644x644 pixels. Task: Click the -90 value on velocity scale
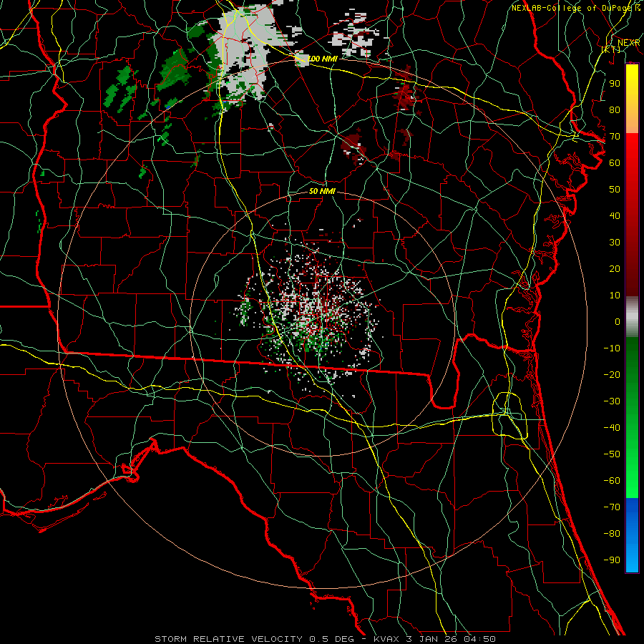pyautogui.click(x=612, y=560)
